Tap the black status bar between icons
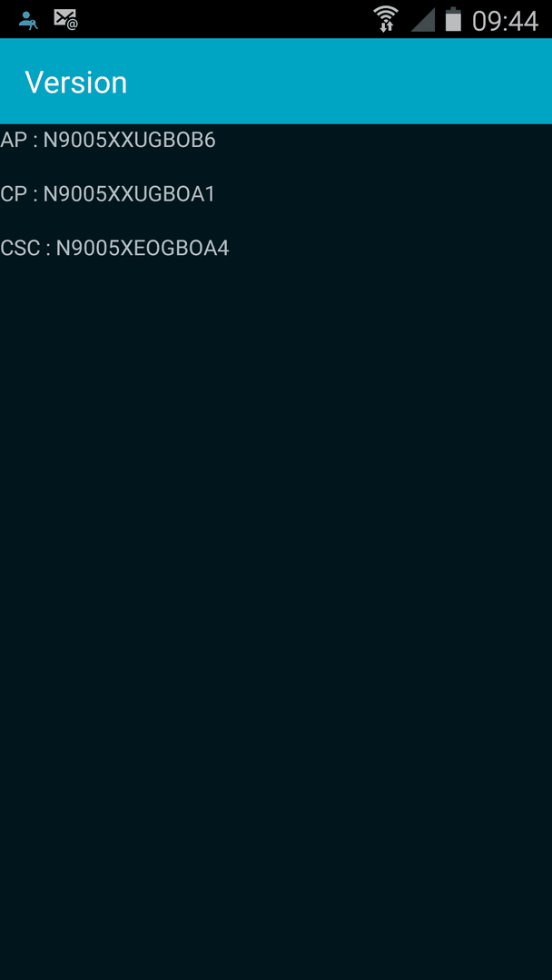Screen dimensions: 552x980 pyautogui.click(x=225, y=19)
